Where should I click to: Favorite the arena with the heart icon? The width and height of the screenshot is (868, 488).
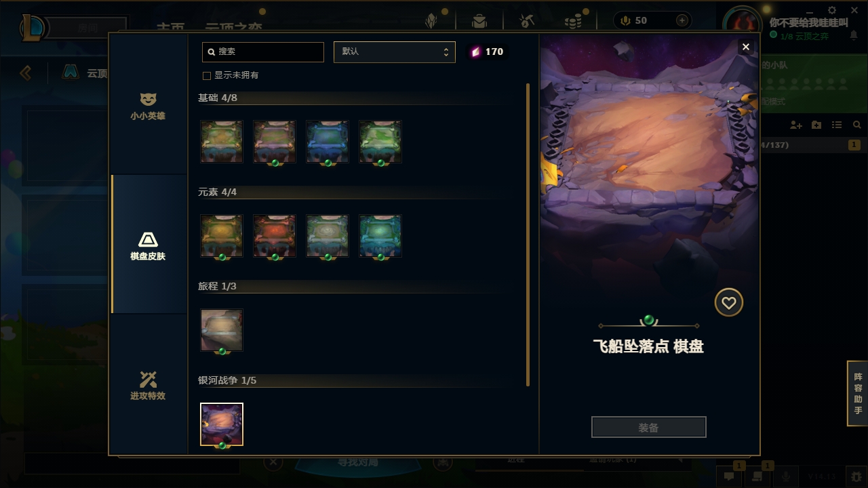[729, 302]
